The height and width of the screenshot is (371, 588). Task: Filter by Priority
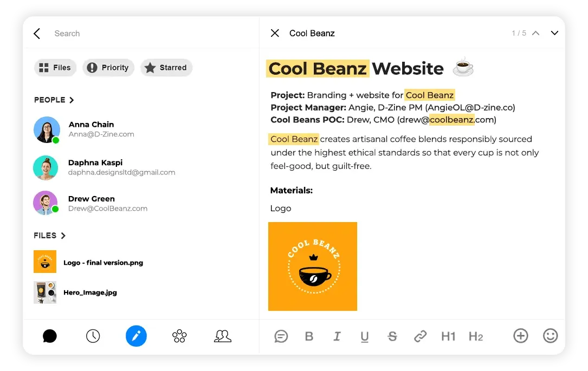(108, 68)
